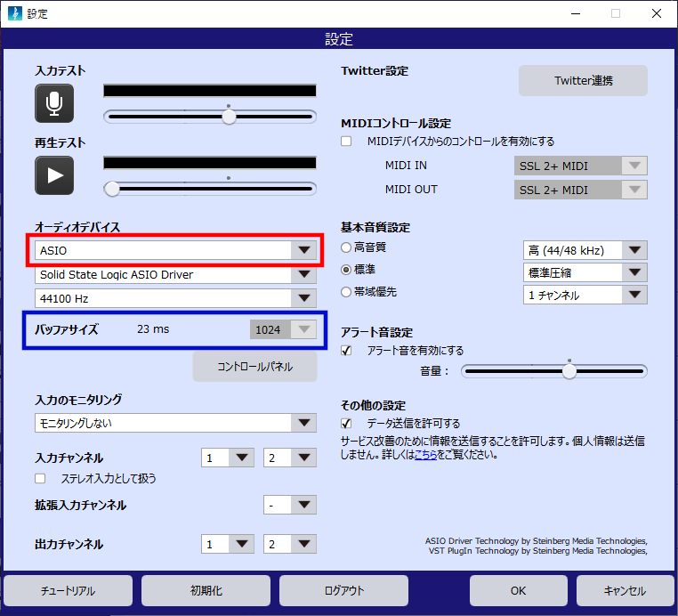Click the 基本音質設定 heading
Image resolution: width=678 pixels, height=616 pixels.
coord(375,227)
